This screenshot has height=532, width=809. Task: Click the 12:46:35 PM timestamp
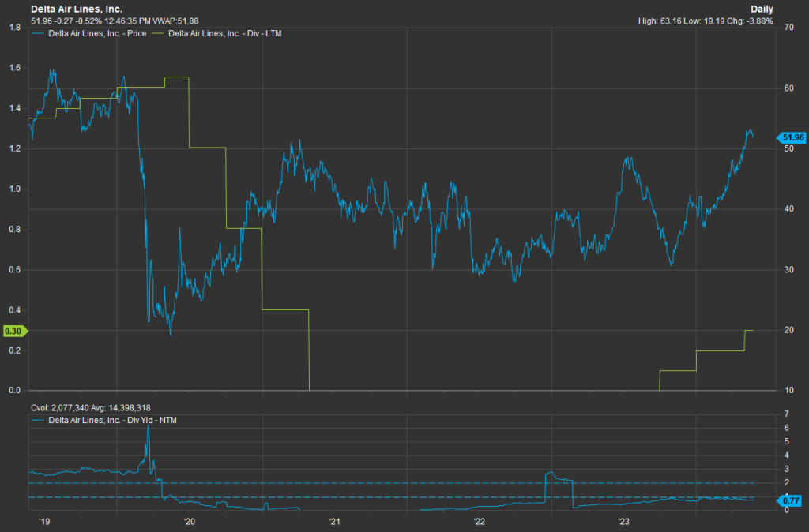(127, 21)
